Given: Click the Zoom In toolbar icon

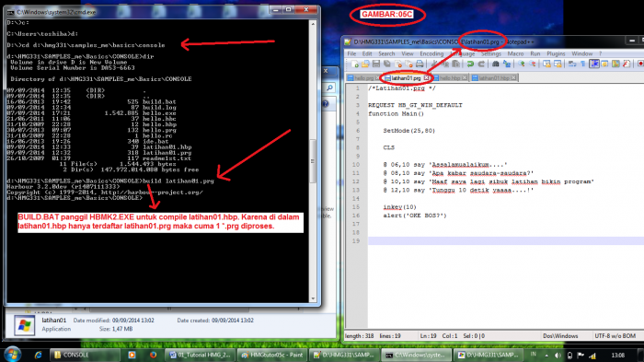Looking at the screenshot, I should pyautogui.click(x=522, y=64).
